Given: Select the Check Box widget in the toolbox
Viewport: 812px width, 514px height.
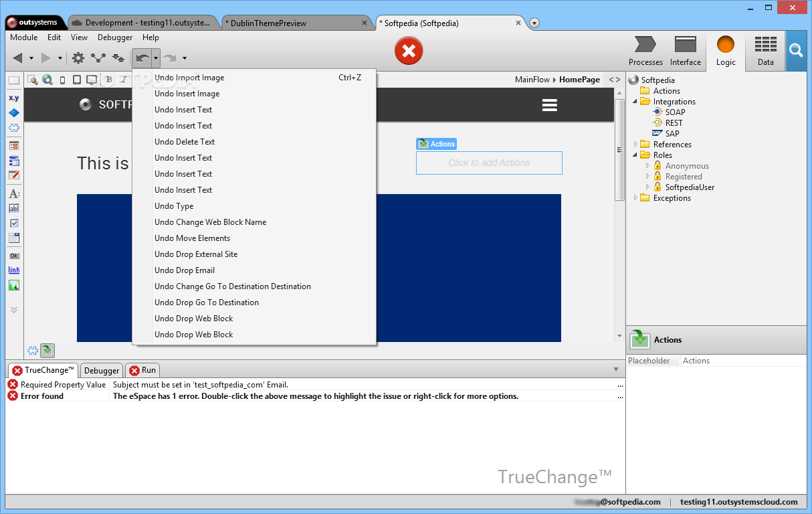Looking at the screenshot, I should coord(14,223).
